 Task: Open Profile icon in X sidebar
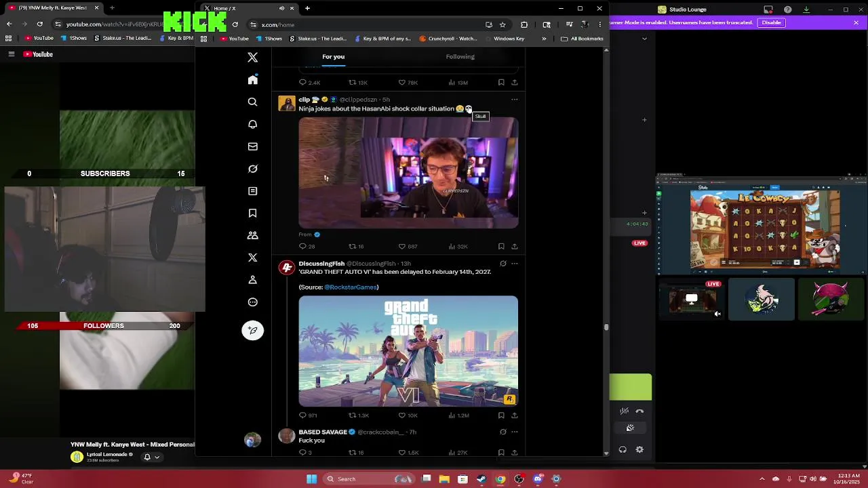(252, 280)
